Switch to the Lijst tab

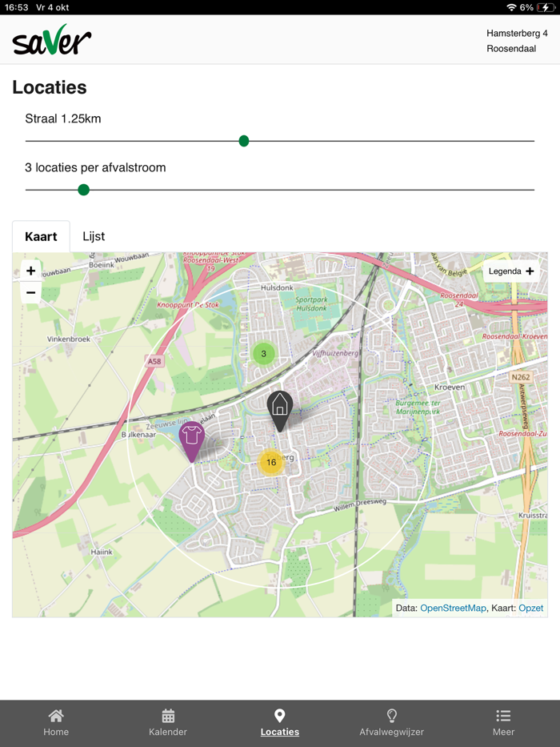coord(94,236)
